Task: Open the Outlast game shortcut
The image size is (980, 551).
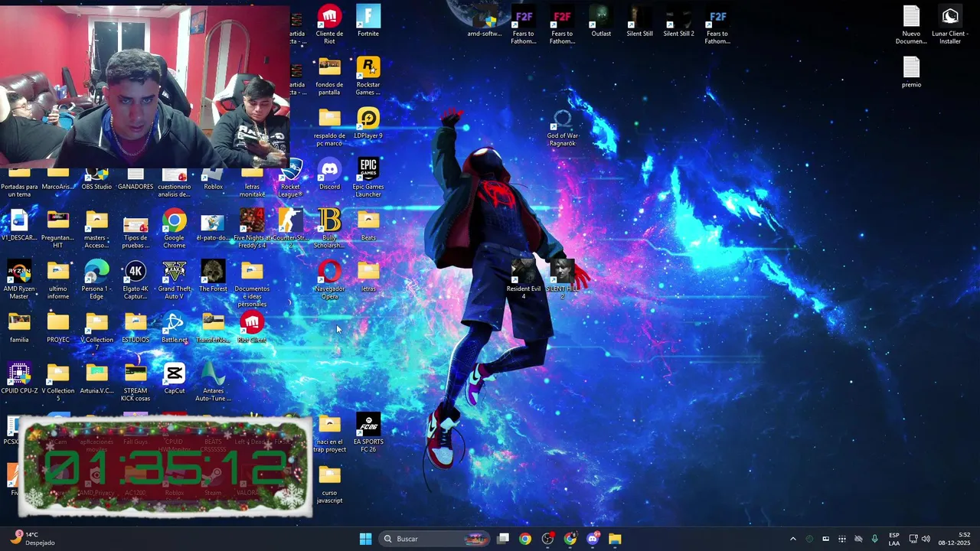Action: click(601, 21)
